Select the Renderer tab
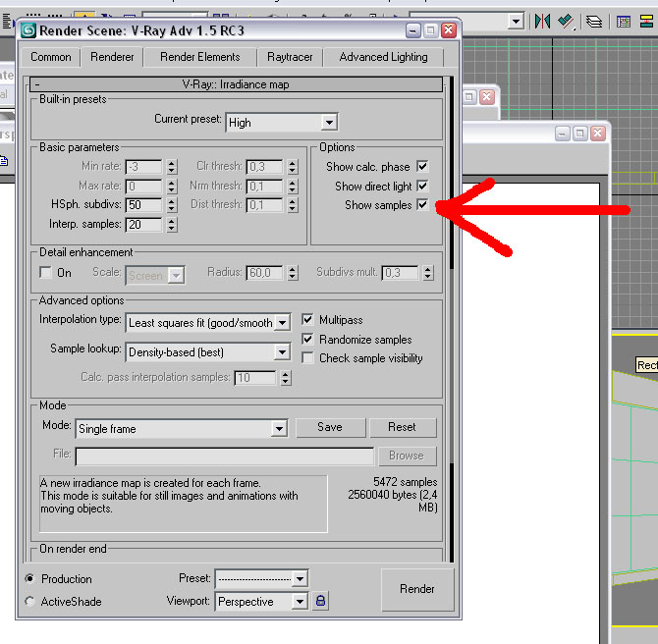658x644 pixels. coord(112,57)
